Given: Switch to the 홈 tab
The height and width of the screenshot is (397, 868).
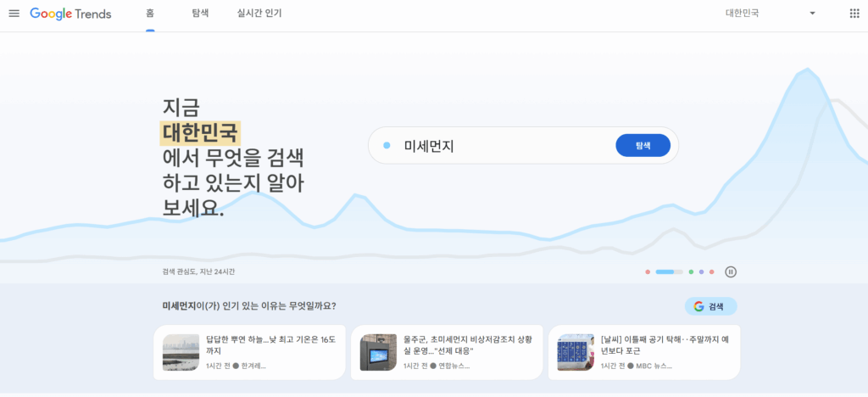Looking at the screenshot, I should (150, 14).
